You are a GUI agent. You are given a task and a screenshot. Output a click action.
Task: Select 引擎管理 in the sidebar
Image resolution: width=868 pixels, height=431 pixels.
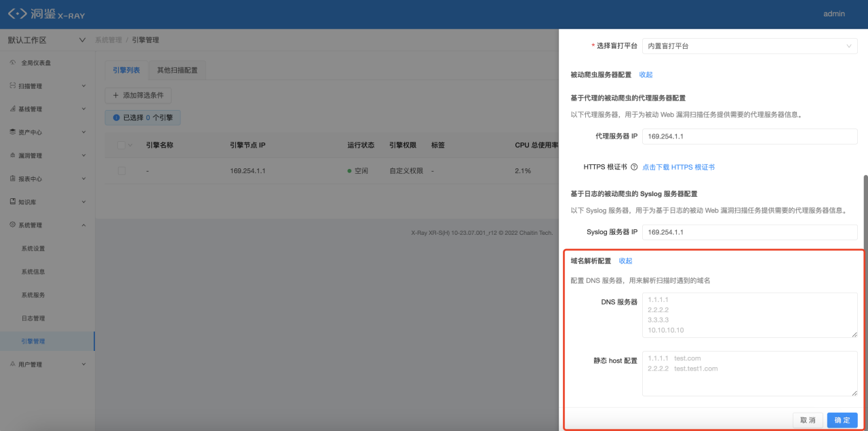[x=47, y=341]
